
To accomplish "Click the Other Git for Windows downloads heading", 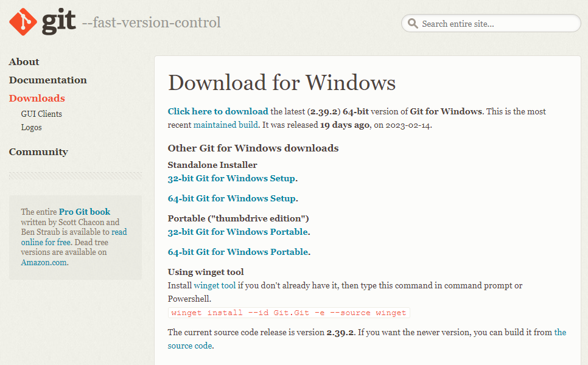I will [253, 148].
